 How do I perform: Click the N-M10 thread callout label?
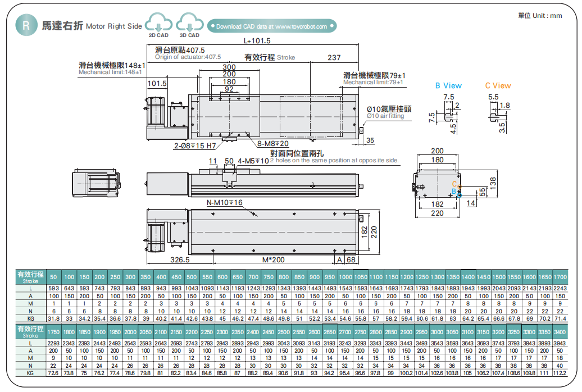pyautogui.click(x=225, y=203)
